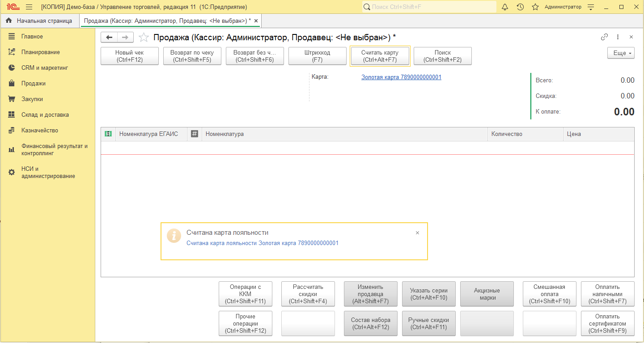Click the forward navigation arrow
The height and width of the screenshot is (343, 644).
125,37
